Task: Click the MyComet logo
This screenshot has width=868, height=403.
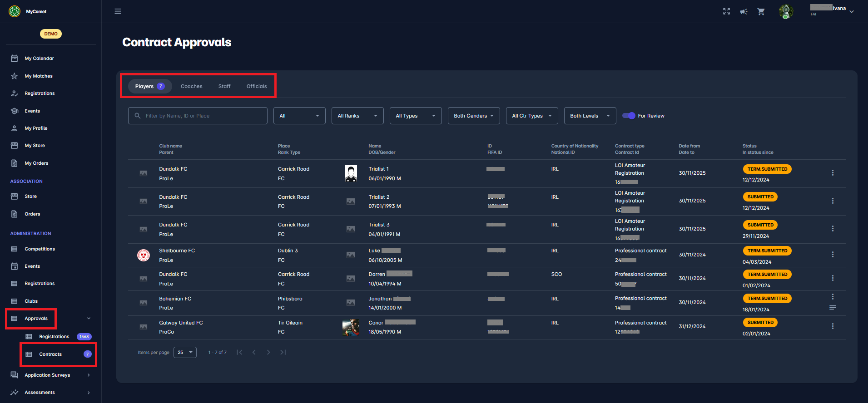Action: (x=15, y=11)
